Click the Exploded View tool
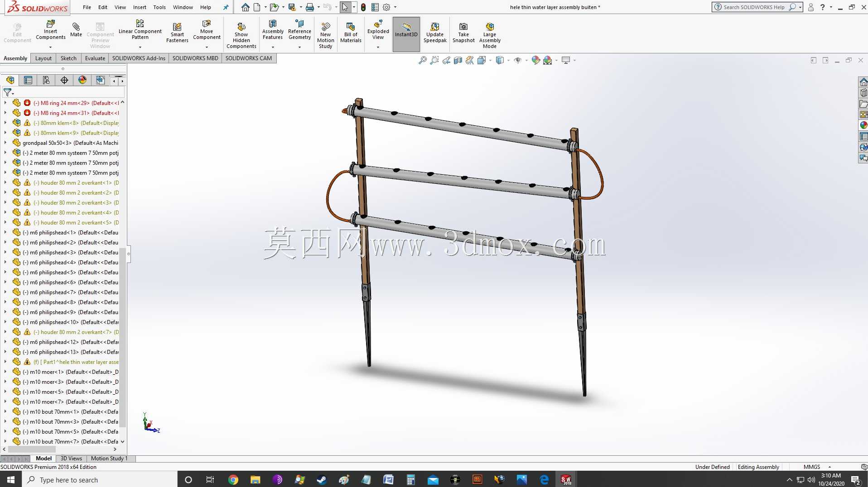 (378, 30)
